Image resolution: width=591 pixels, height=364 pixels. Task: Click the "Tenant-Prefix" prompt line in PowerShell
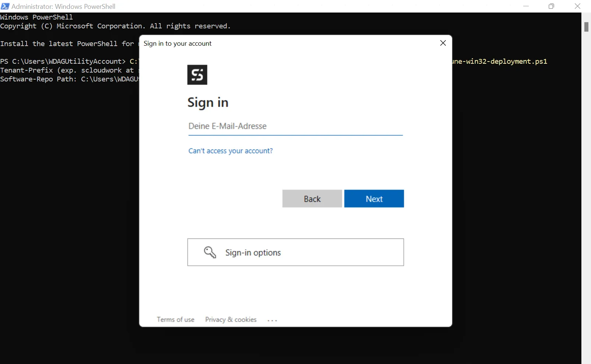click(x=69, y=70)
